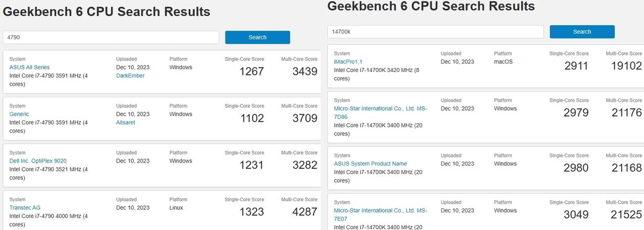Click the Search button beside 4790 field
The width and height of the screenshot is (644, 230).
(257, 37)
